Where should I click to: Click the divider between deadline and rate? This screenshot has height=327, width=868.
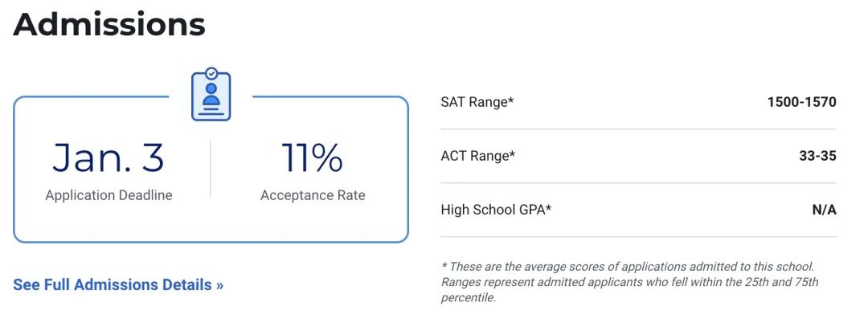tap(211, 169)
